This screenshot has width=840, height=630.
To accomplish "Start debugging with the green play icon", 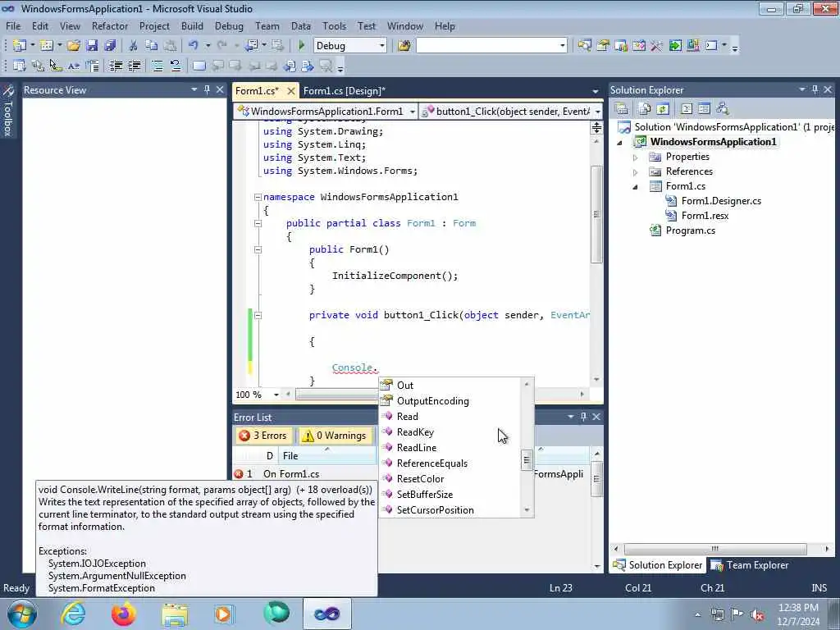I will [301, 46].
